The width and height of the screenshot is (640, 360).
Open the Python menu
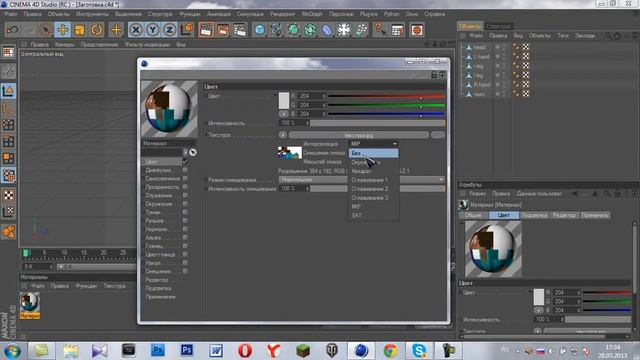click(391, 14)
